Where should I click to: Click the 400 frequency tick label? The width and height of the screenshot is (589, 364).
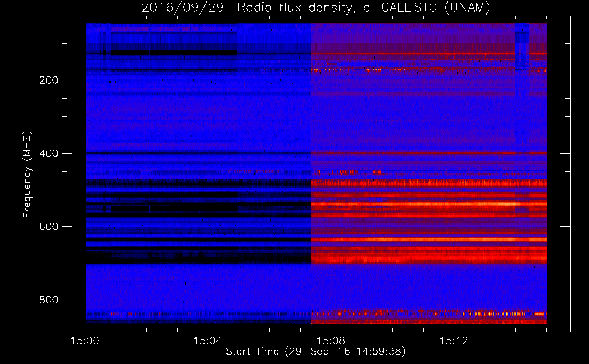pyautogui.click(x=48, y=153)
